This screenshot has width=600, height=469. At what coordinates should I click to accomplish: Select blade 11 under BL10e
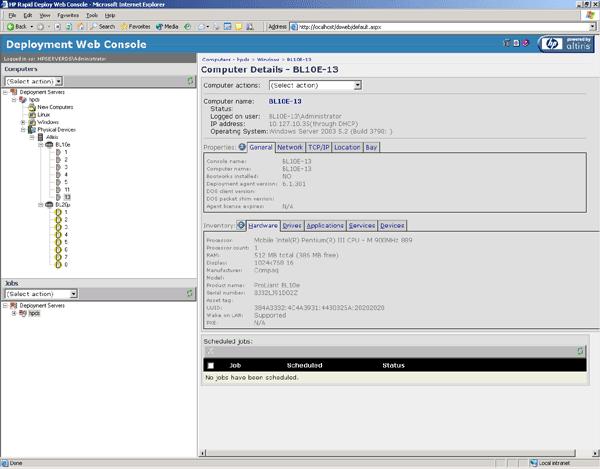[x=67, y=190]
